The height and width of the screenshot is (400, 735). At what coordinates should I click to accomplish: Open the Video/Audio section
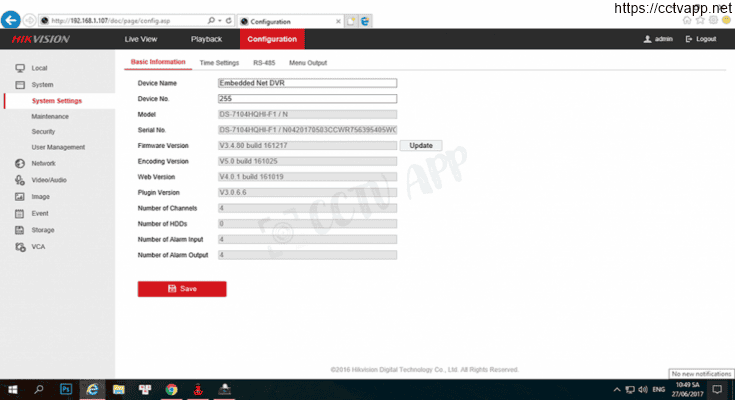pos(48,180)
